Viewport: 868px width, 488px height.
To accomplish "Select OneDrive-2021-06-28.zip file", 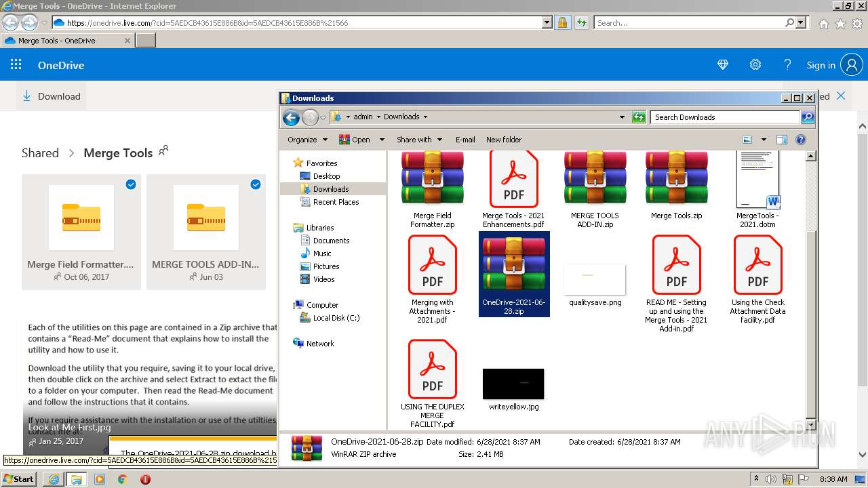I will [x=514, y=274].
